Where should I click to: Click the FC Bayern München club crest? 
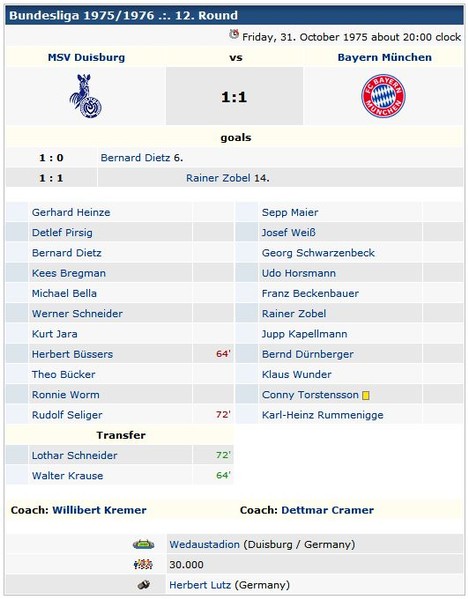pos(383,96)
